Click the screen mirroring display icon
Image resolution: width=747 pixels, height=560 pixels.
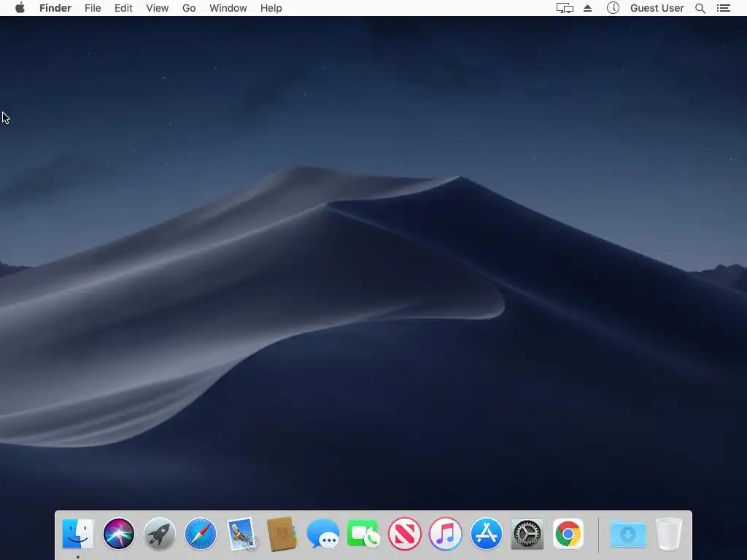[565, 8]
